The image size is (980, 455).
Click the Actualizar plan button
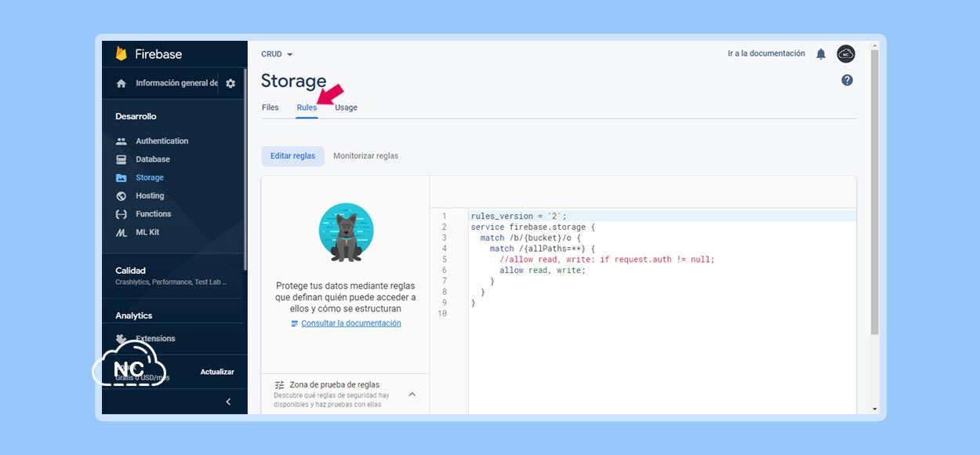point(217,372)
